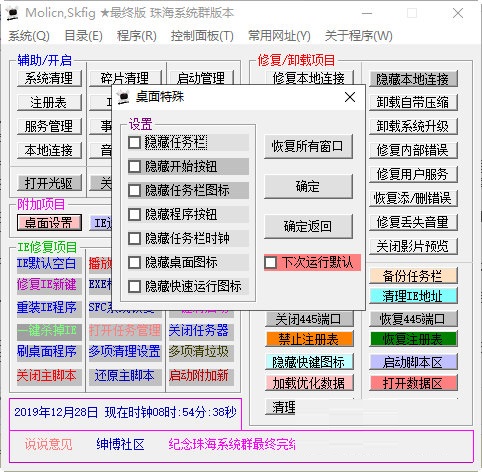
Task: Click the orange 禁止注册表 button
Action: pos(309,340)
